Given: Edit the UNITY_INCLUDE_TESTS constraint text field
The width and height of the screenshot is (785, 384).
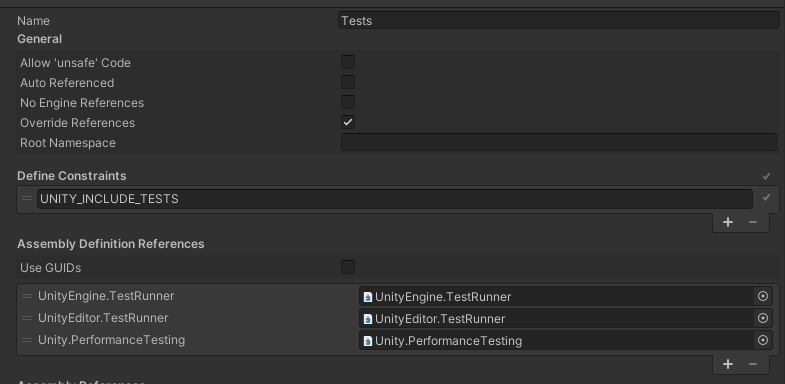Looking at the screenshot, I should [x=395, y=199].
